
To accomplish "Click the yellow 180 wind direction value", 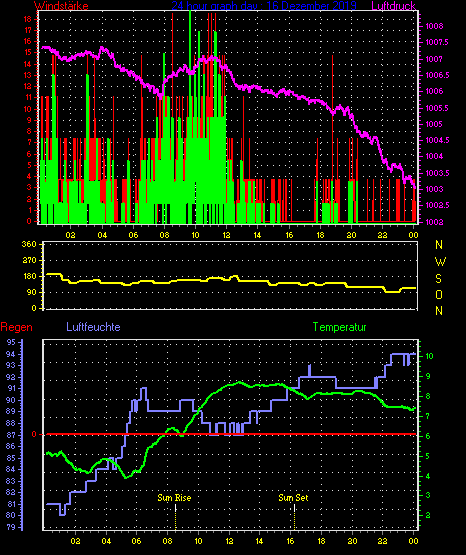I will (x=29, y=276).
